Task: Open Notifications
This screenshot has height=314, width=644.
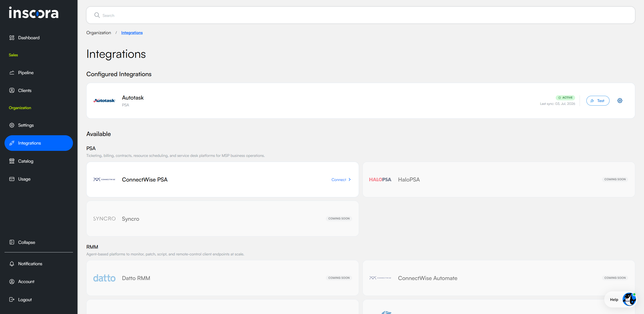Action: tap(38, 264)
